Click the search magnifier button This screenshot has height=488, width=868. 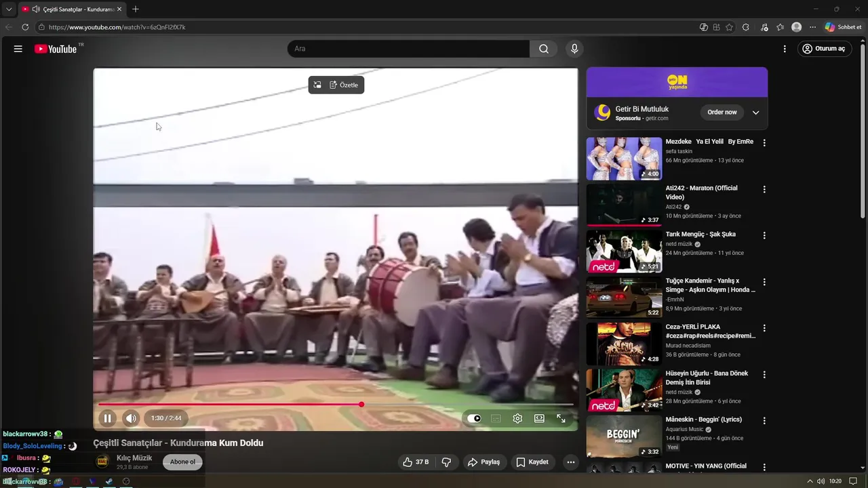point(544,49)
